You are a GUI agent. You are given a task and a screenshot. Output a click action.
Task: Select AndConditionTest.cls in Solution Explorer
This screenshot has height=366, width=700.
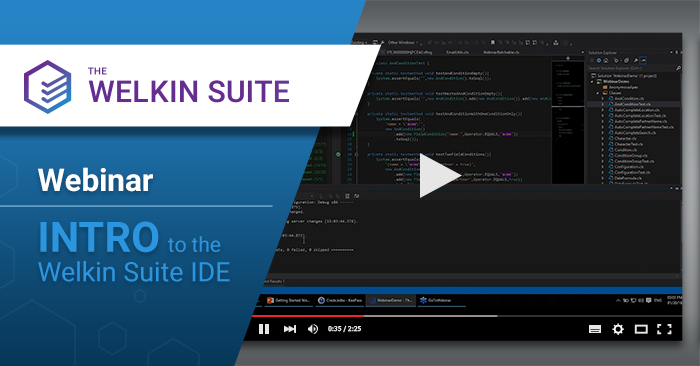(632, 104)
